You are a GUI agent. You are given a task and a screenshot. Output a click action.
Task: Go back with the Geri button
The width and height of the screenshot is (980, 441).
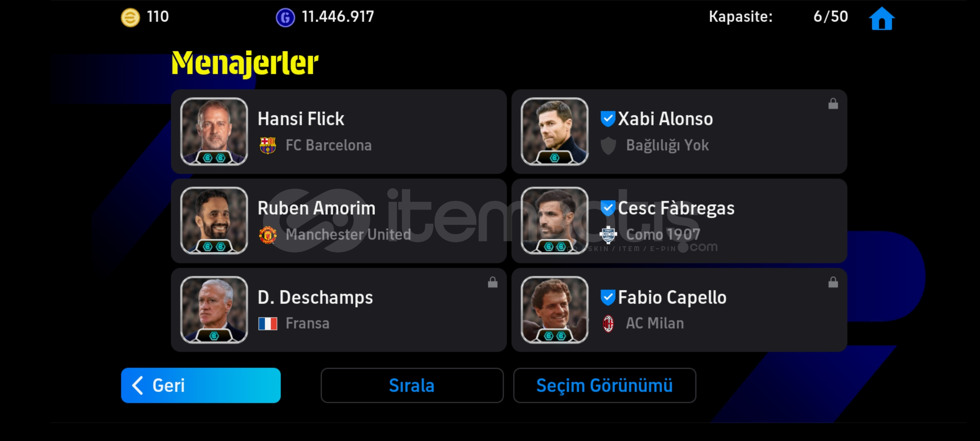pos(201,385)
